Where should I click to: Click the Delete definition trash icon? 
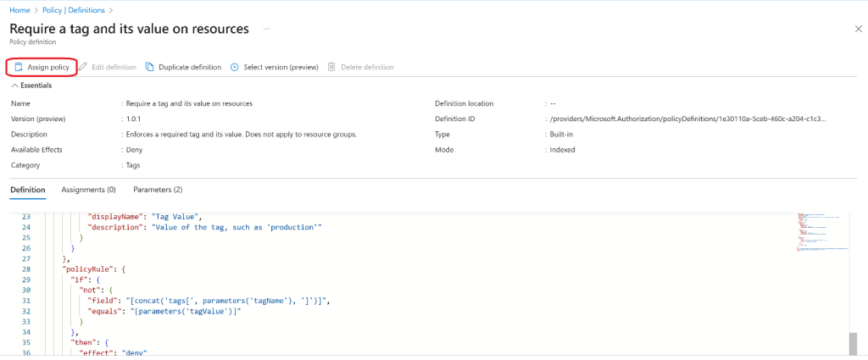(331, 67)
